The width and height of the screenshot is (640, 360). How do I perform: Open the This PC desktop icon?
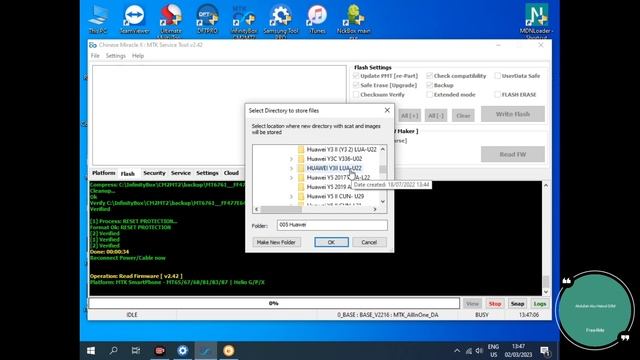[x=98, y=19]
